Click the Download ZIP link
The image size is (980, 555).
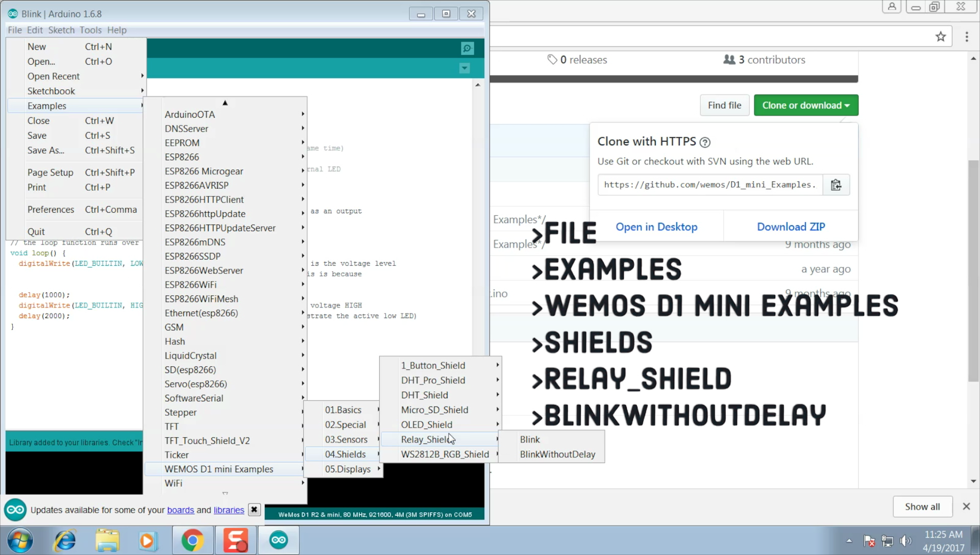click(791, 226)
